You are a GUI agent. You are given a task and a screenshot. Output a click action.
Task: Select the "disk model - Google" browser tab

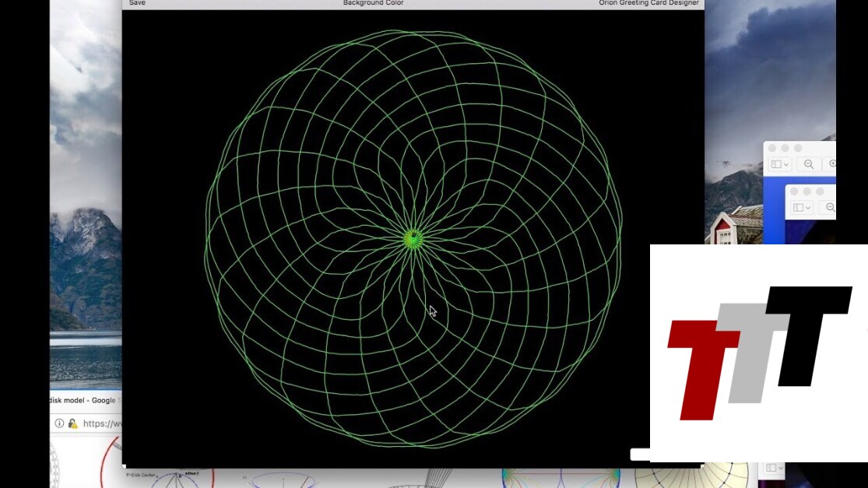[x=83, y=400]
